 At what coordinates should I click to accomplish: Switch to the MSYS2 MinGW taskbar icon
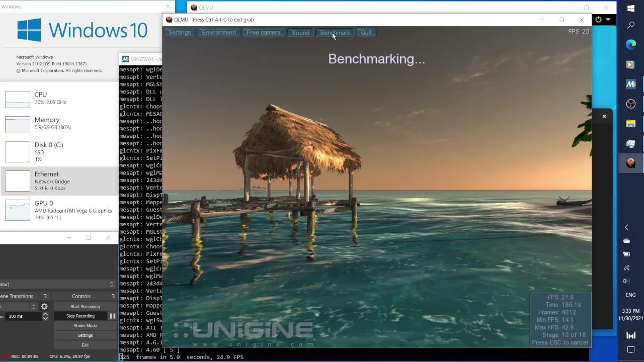tap(631, 84)
